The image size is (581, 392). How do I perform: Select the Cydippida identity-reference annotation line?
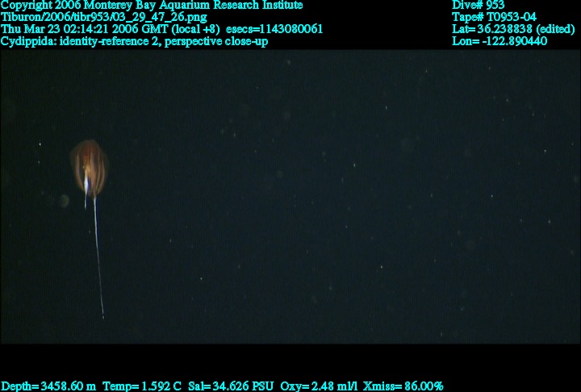tap(134, 41)
